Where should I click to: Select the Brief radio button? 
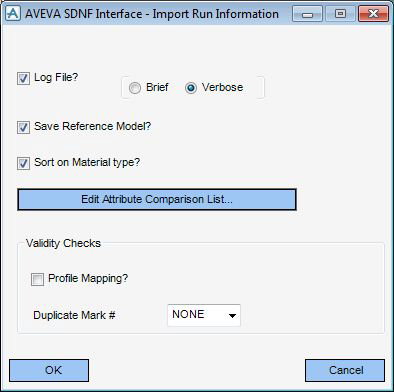coord(135,88)
